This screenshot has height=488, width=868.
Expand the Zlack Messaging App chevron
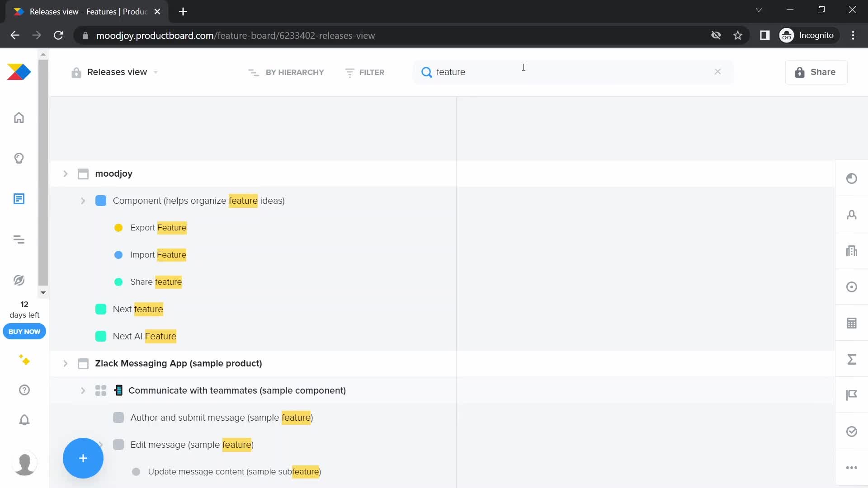65,363
